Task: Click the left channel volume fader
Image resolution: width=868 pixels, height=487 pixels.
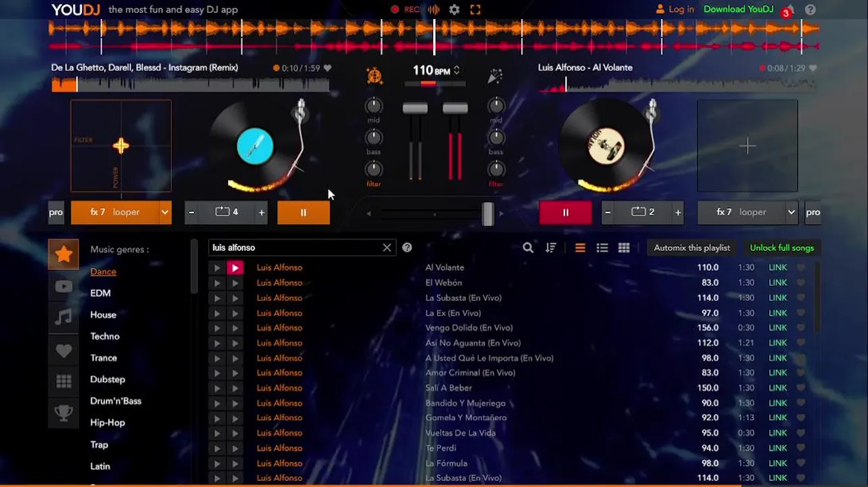Action: click(415, 108)
